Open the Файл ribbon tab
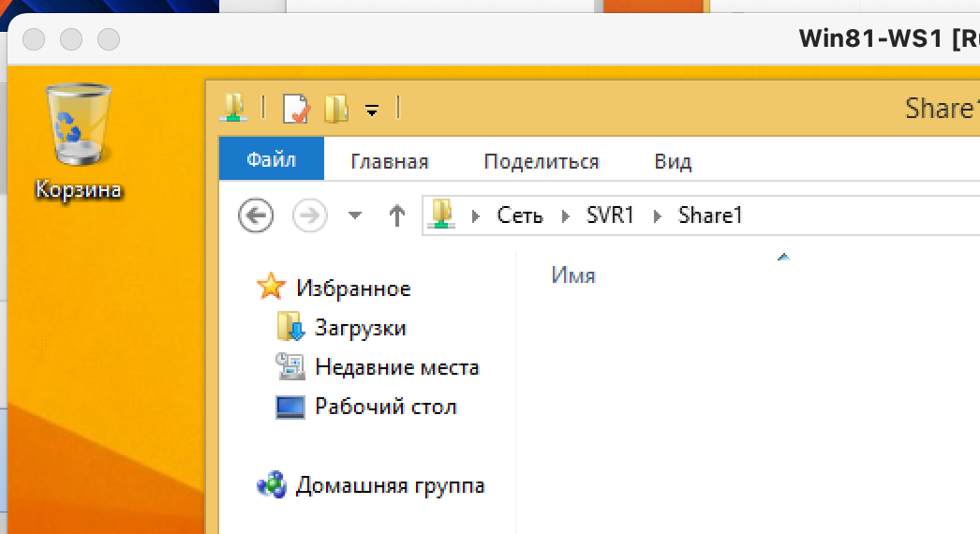The height and width of the screenshot is (534, 980). tap(272, 159)
